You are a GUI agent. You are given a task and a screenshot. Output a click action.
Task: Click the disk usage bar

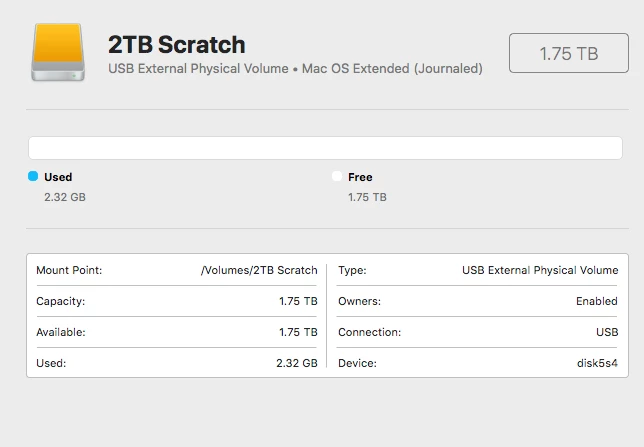(x=325, y=147)
